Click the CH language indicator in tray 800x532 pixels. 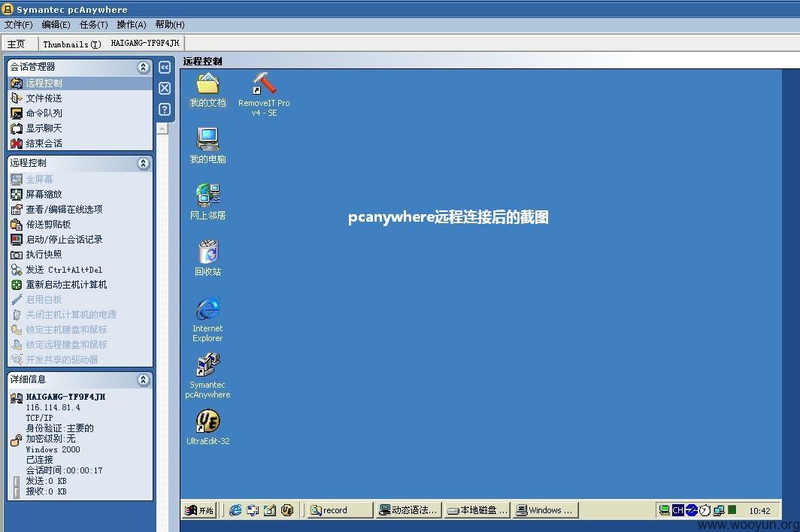[x=677, y=510]
